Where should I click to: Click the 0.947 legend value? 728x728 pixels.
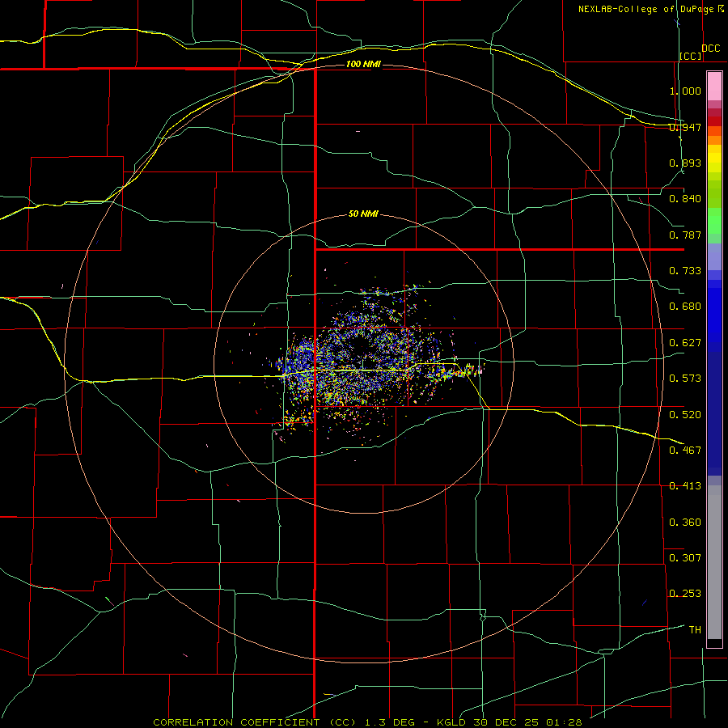point(685,127)
